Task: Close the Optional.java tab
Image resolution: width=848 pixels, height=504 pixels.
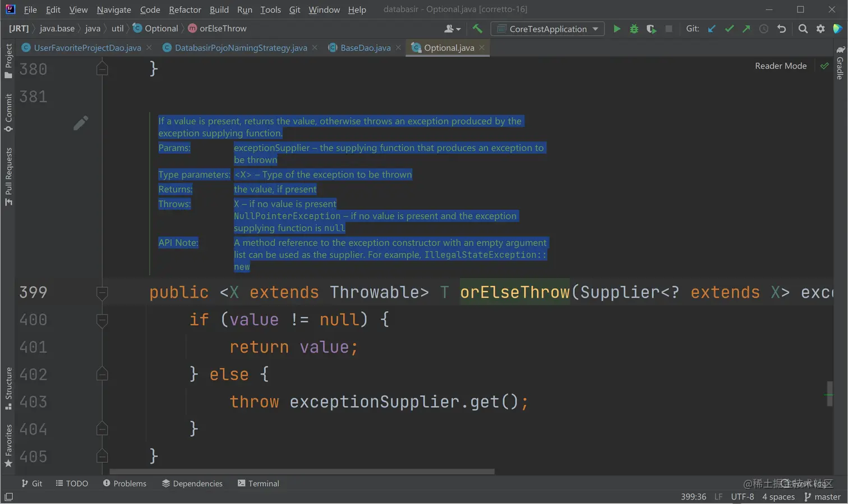Action: pos(482,48)
